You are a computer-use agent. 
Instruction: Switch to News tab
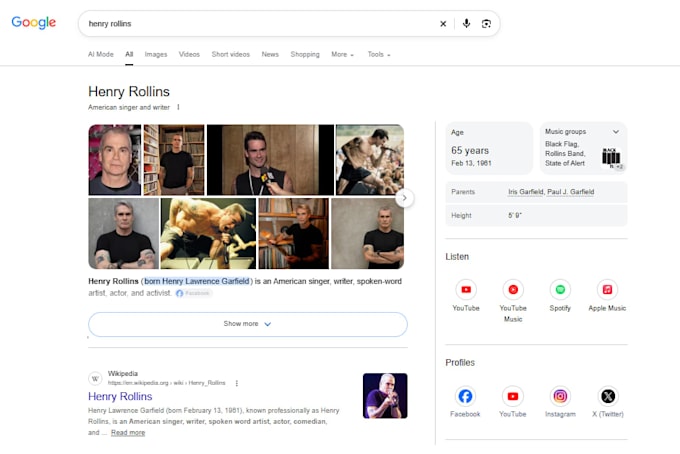(270, 55)
